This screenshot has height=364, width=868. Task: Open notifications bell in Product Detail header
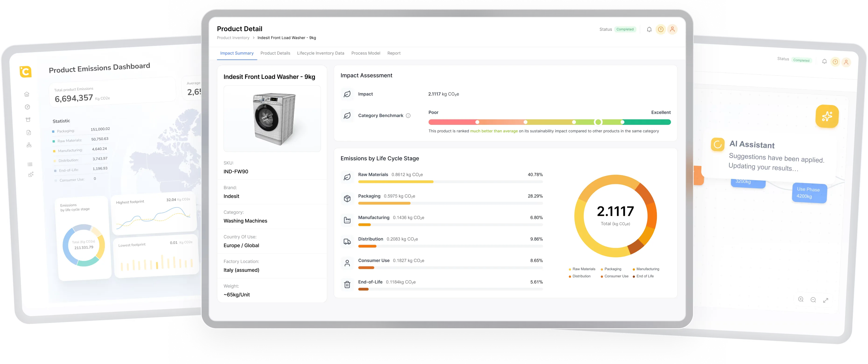click(x=649, y=29)
